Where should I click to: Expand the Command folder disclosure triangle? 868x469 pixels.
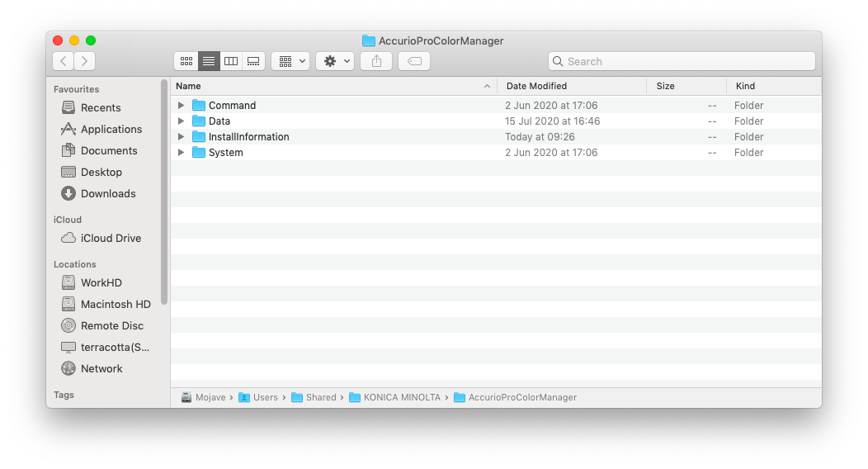pyautogui.click(x=181, y=106)
